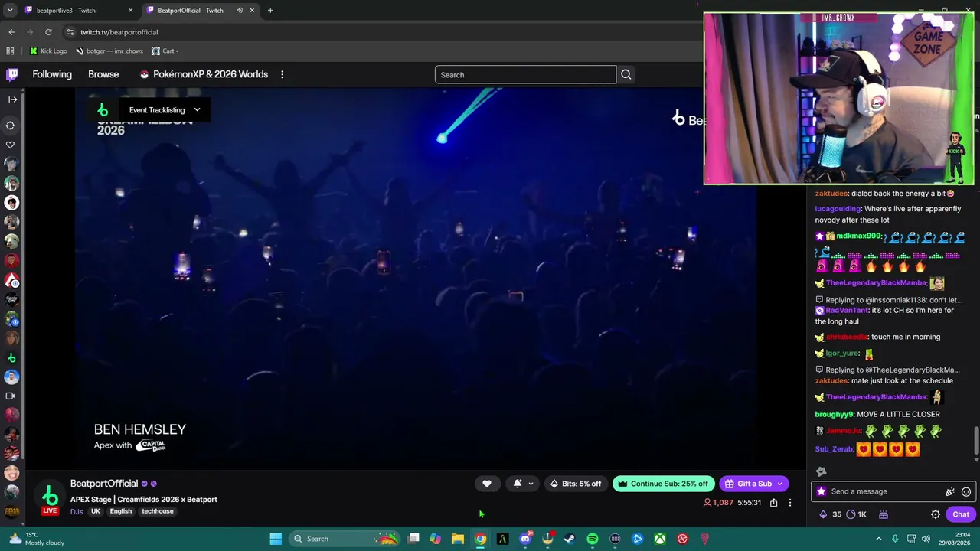
Task: Toggle notifications with the bell button
Action: tap(518, 484)
